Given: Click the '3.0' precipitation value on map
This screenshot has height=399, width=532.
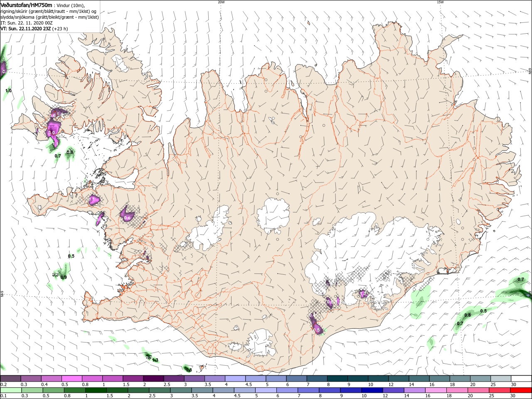Looking at the screenshot, I should [x=52, y=133].
